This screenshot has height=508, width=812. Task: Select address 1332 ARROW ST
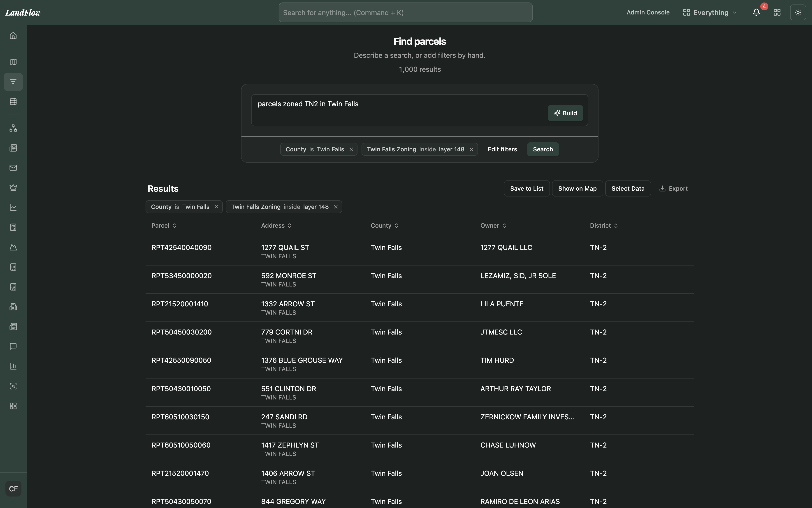[288, 304]
